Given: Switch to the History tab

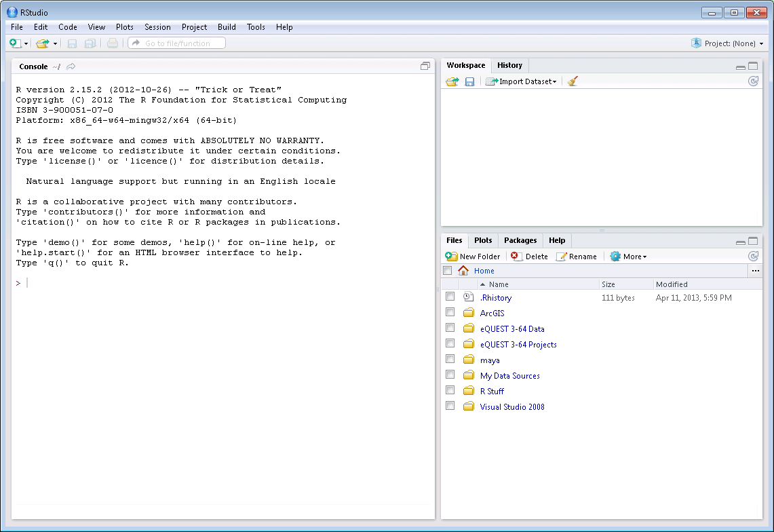Looking at the screenshot, I should (509, 65).
